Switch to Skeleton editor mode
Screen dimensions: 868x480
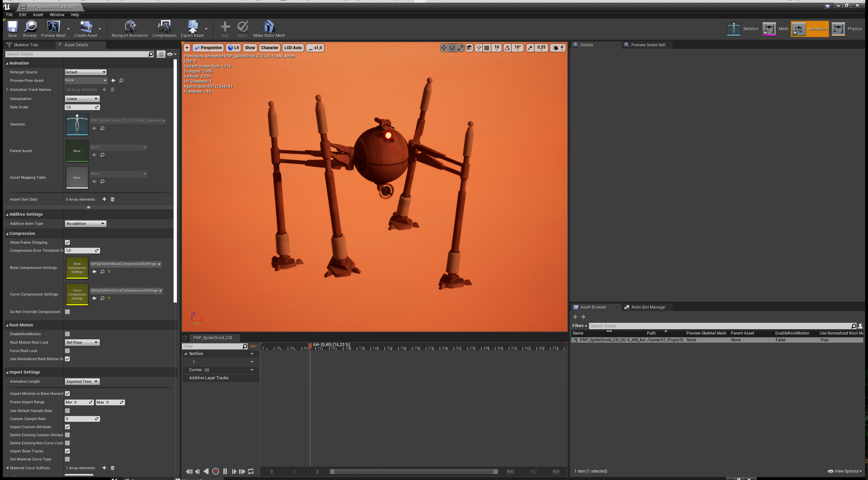click(x=743, y=29)
